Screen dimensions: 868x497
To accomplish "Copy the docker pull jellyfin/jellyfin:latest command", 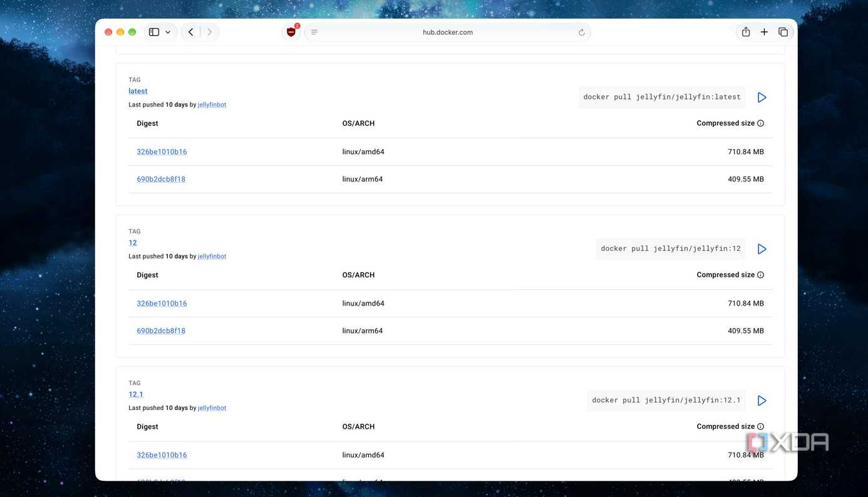I will 662,97.
